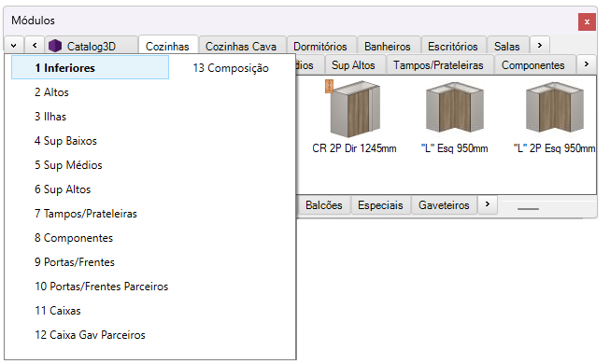This screenshot has height=364, width=610.
Task: Open the Tampos/Prateleiras tab
Action: [x=438, y=65]
